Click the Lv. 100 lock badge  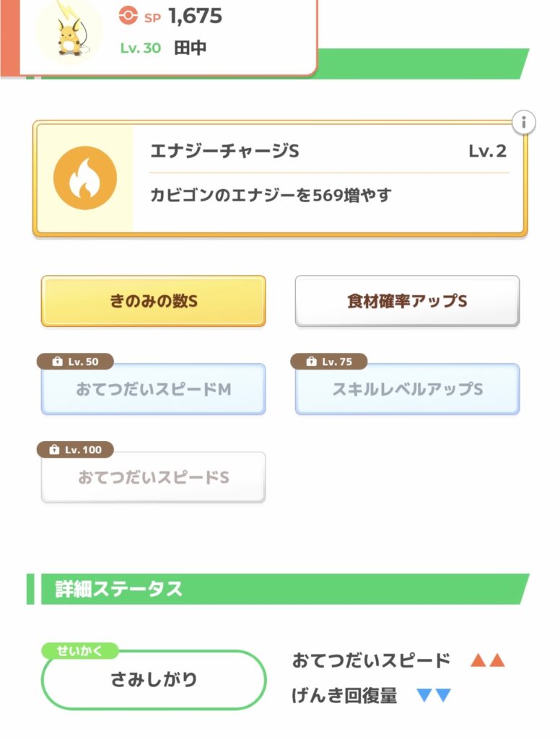click(75, 450)
